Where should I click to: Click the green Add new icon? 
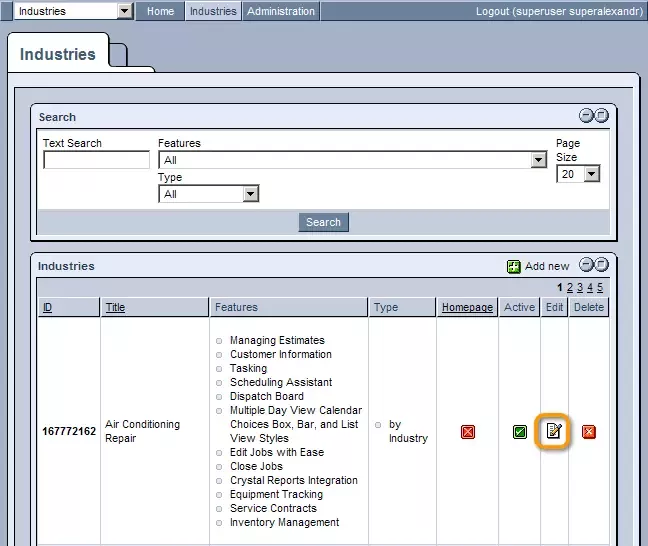[513, 267]
